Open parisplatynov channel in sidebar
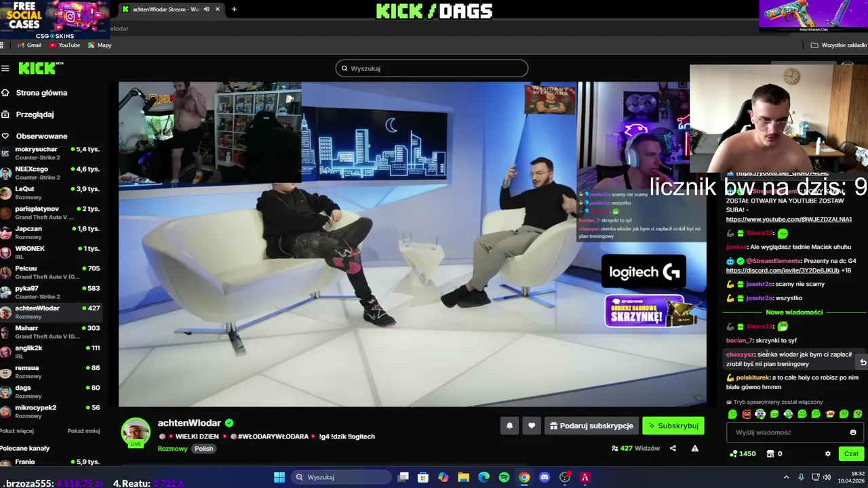868x488 pixels. (x=51, y=213)
